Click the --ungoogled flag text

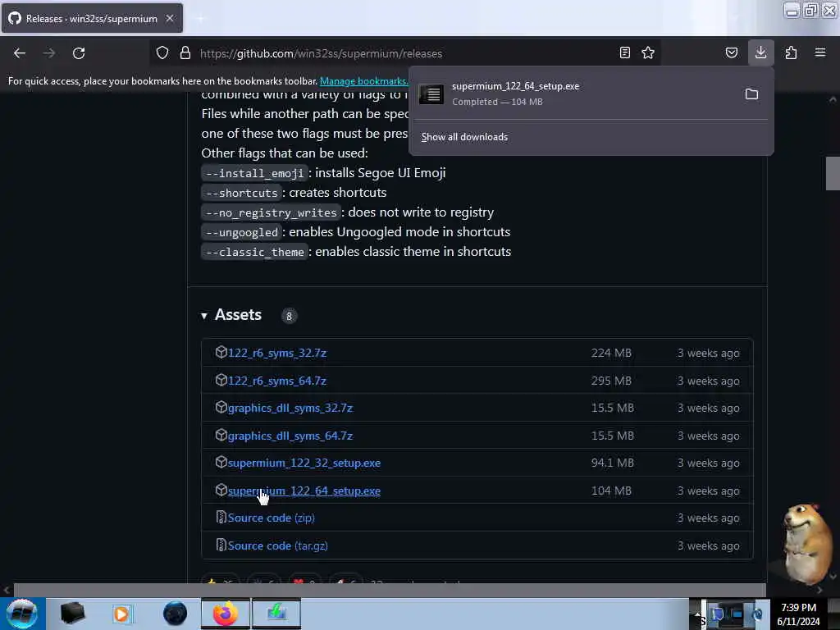point(242,232)
